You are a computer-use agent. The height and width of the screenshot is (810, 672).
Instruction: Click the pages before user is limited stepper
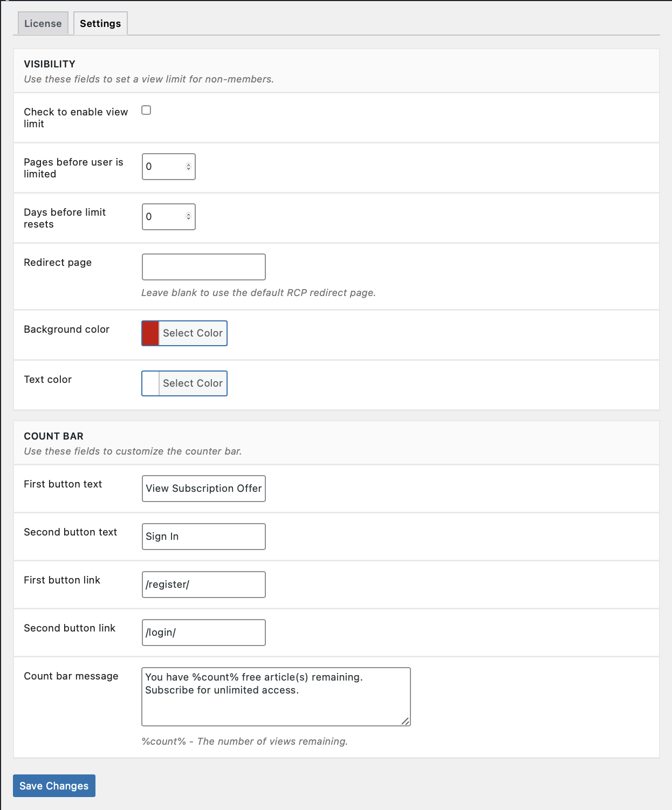[x=188, y=167]
